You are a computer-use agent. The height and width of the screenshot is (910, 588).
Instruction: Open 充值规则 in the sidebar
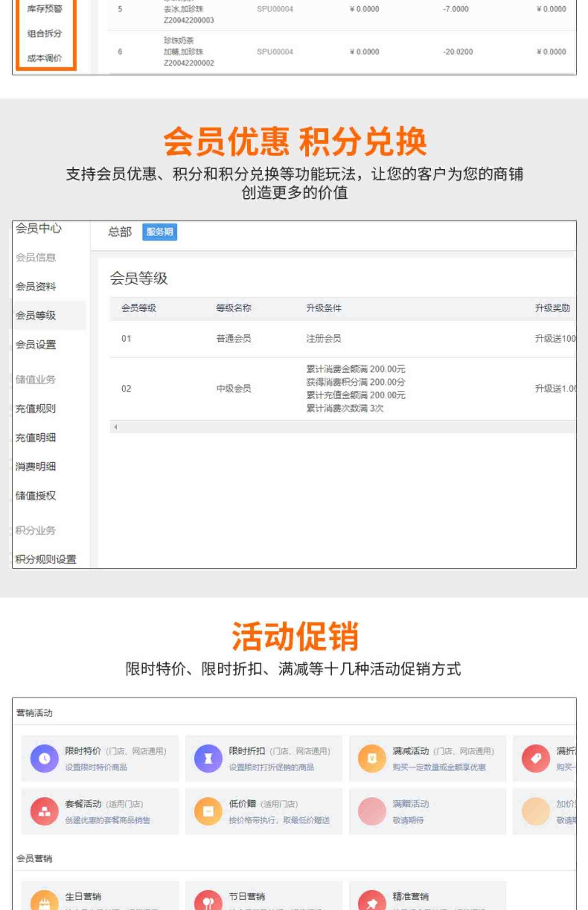(x=36, y=409)
